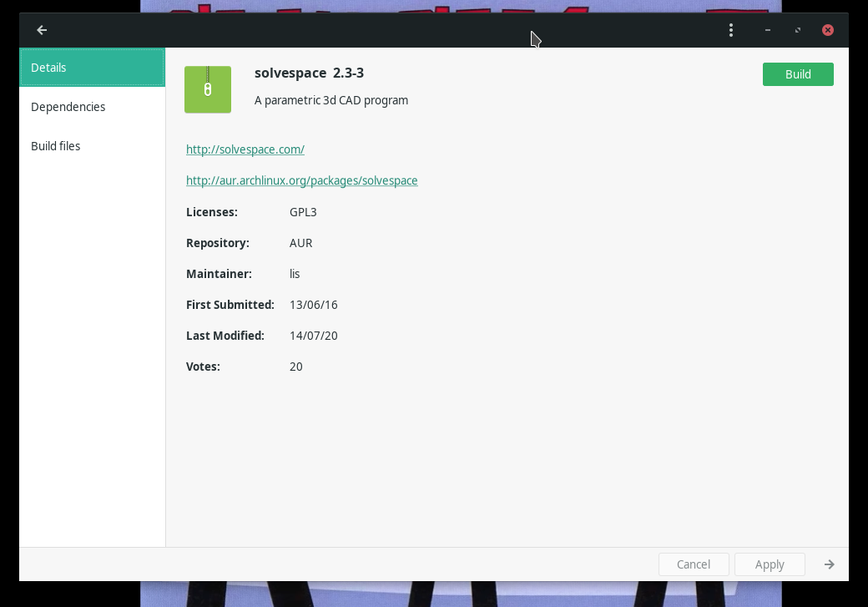This screenshot has width=868, height=607.
Task: Open the aur.archlinux.org solvespace package link
Action: 301,180
